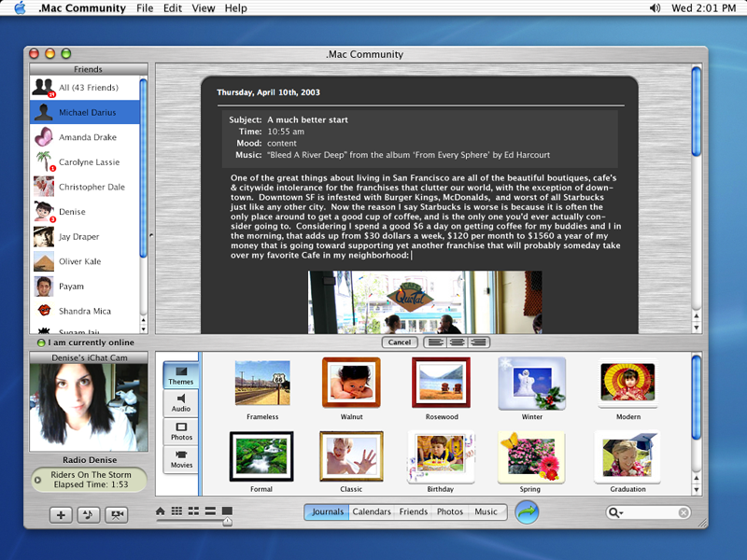The height and width of the screenshot is (560, 747).
Task: Click the green arrow share button
Action: 527,511
